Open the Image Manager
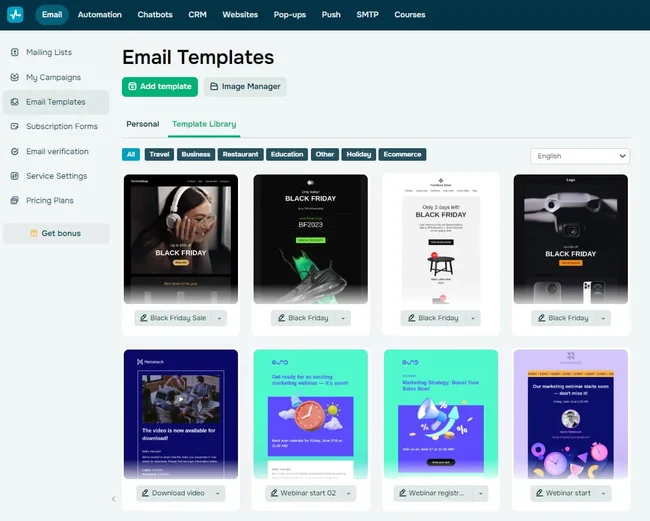Image resolution: width=650 pixels, height=521 pixels. [245, 87]
